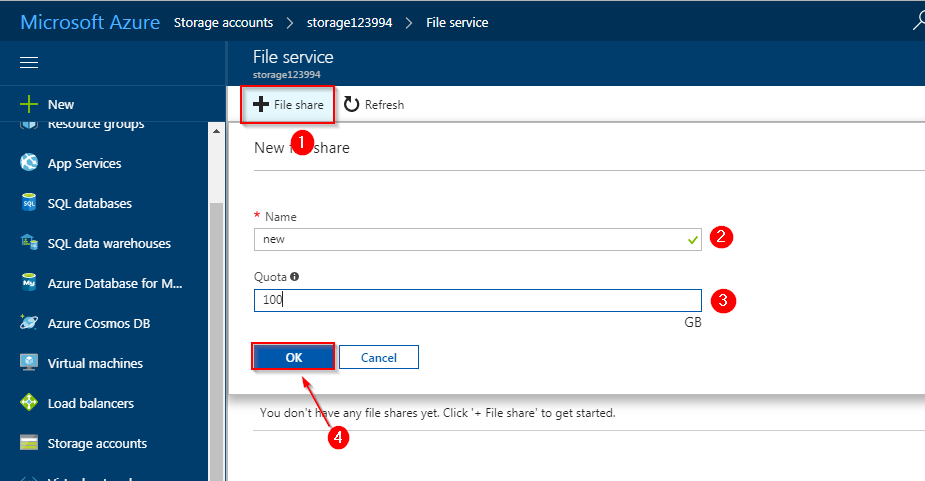Click the Cancel button
The image size is (925, 481).
(x=379, y=357)
